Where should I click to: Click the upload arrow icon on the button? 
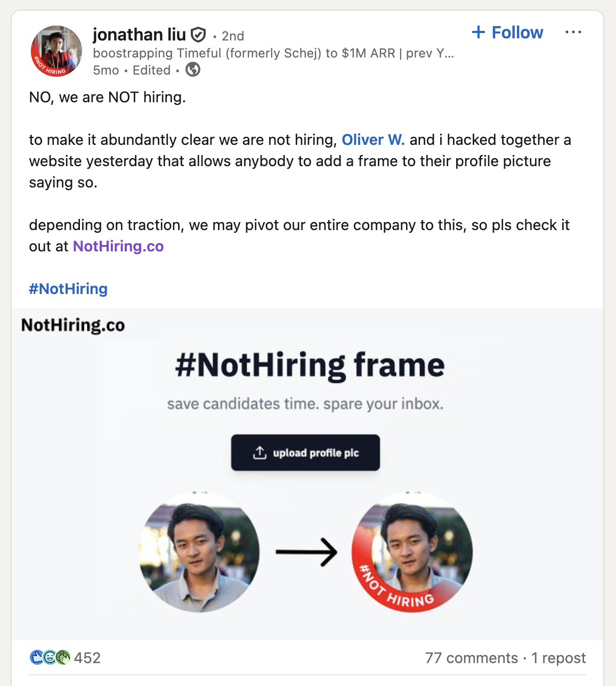(260, 453)
